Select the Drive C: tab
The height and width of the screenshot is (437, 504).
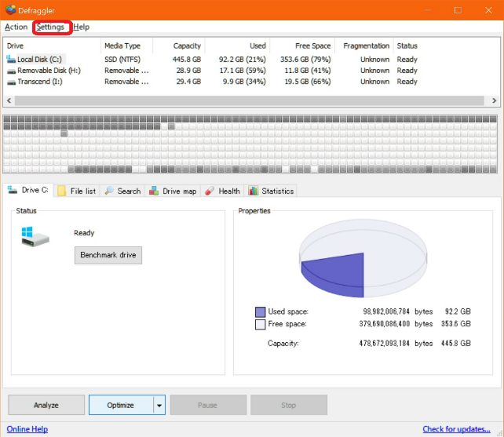(28, 190)
